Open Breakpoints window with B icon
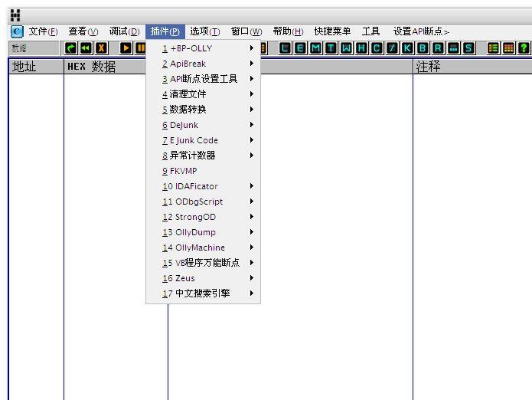532x400 pixels. [423, 48]
